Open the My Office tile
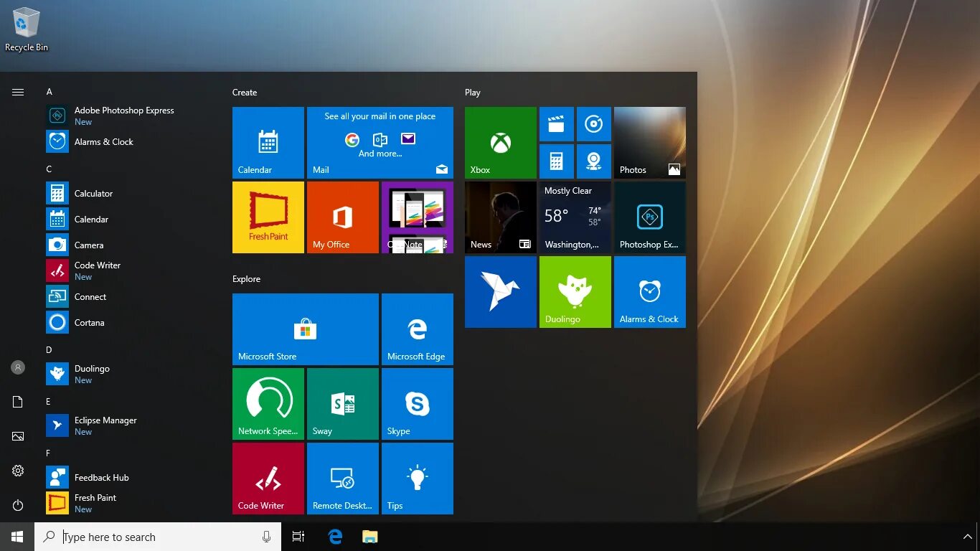This screenshot has width=980, height=551. (343, 217)
